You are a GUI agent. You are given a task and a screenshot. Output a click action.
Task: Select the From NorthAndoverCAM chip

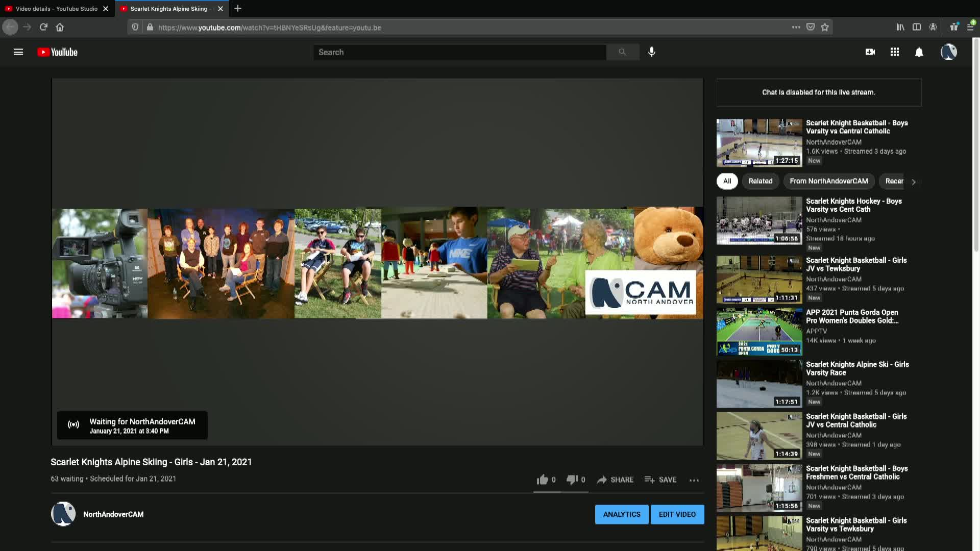(829, 181)
